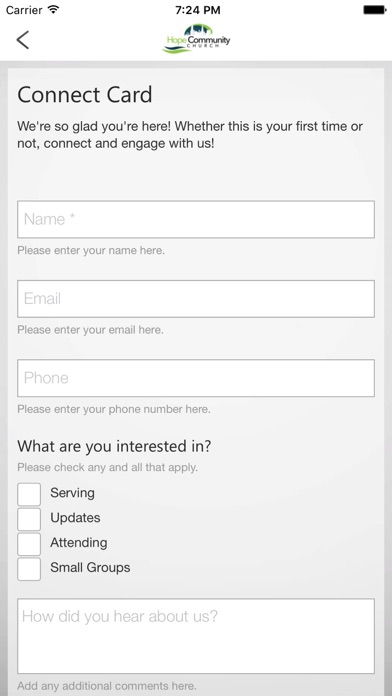392x696 pixels.
Task: Tap the back arrow icon
Action: pyautogui.click(x=23, y=40)
